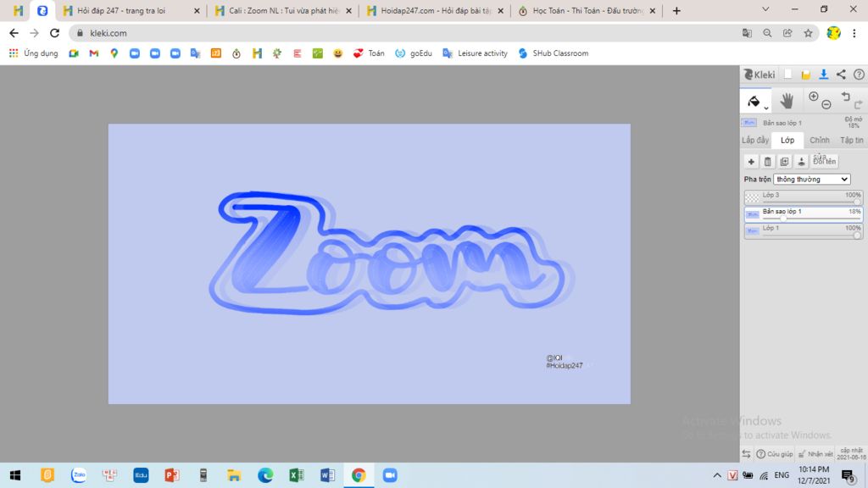Open the Cứu giúp help link

tap(775, 454)
